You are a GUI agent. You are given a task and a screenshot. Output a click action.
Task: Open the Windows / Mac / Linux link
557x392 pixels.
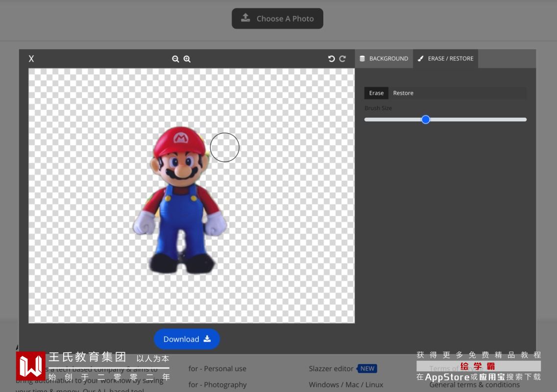click(346, 385)
